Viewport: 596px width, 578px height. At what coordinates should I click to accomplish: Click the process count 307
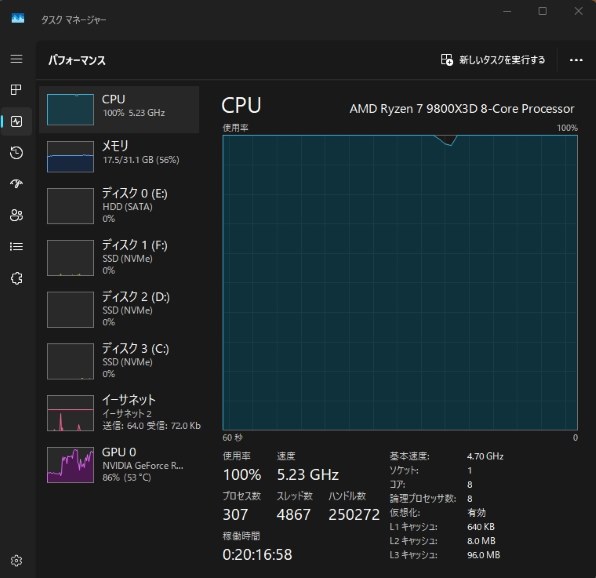[235, 515]
